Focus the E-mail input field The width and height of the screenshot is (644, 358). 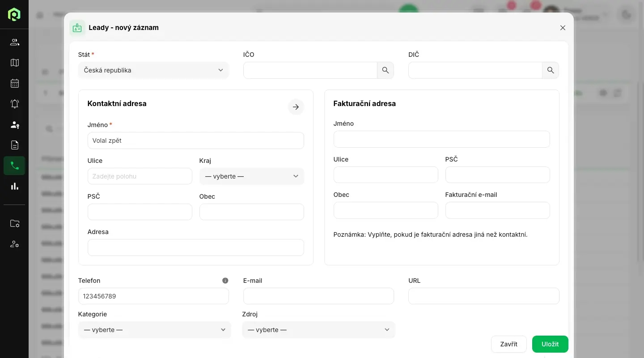[318, 296]
